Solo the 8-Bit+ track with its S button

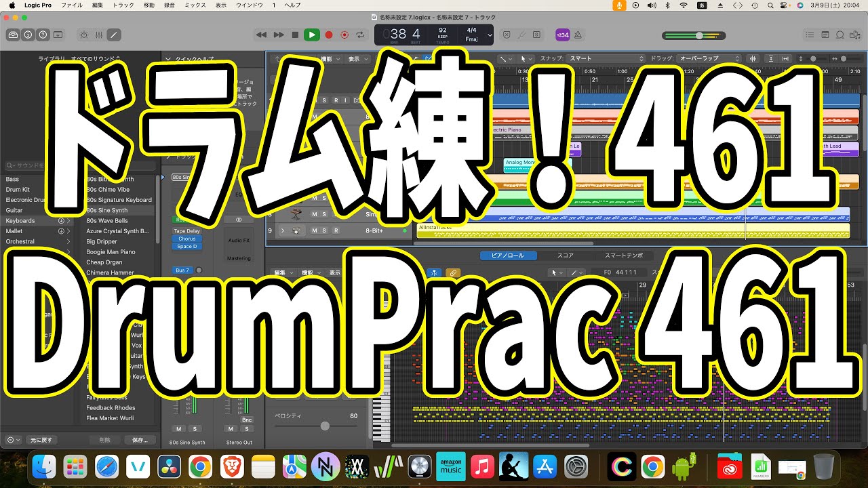coord(324,230)
